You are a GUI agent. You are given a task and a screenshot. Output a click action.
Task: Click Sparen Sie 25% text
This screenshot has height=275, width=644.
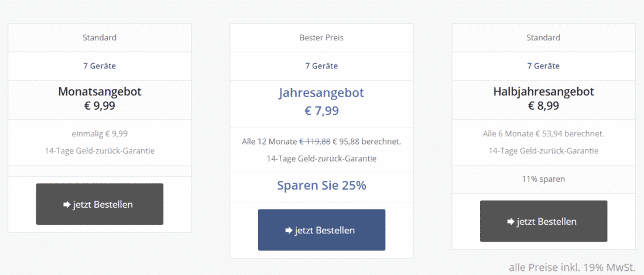(x=321, y=185)
